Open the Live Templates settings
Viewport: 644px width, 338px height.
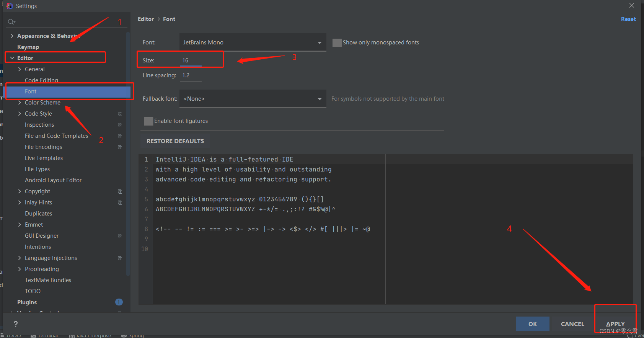(x=44, y=158)
